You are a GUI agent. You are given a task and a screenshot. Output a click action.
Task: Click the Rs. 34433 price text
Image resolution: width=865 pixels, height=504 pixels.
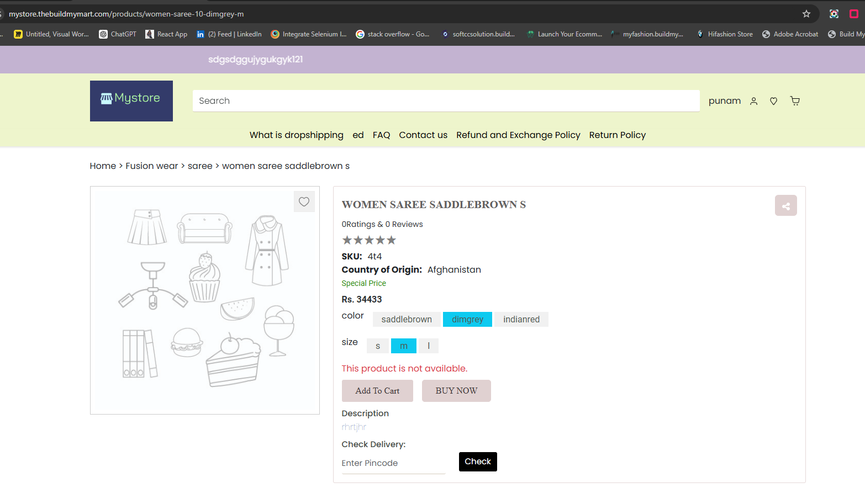click(x=362, y=299)
